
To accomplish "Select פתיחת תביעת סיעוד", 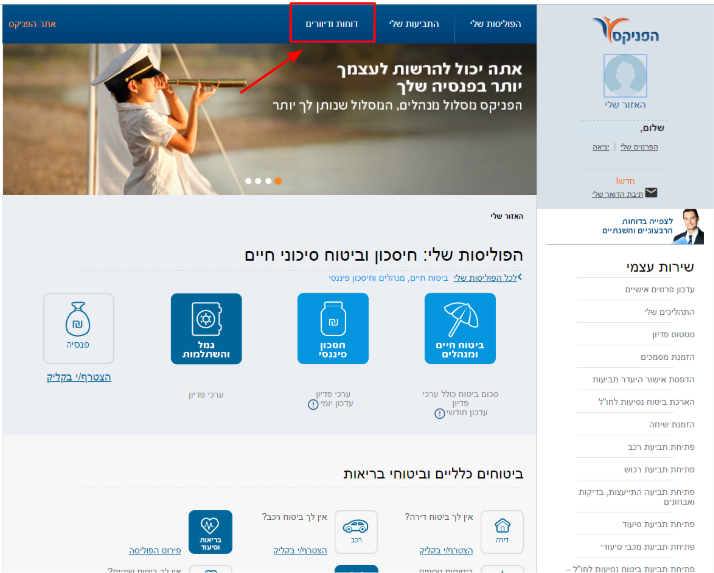I will 658,524.
